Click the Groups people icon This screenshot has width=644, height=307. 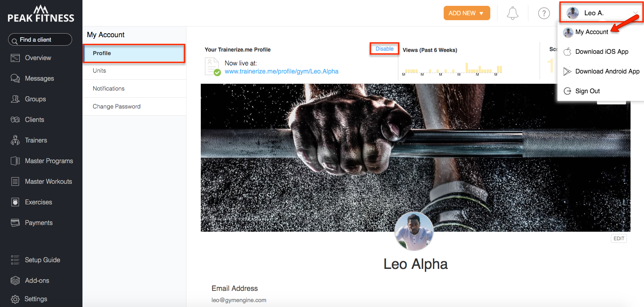(x=15, y=99)
